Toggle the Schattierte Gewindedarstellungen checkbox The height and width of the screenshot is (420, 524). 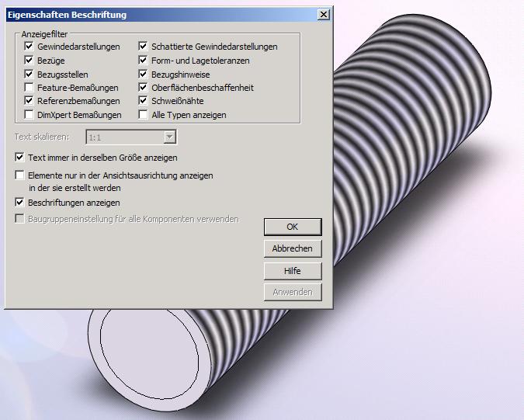[x=143, y=46]
